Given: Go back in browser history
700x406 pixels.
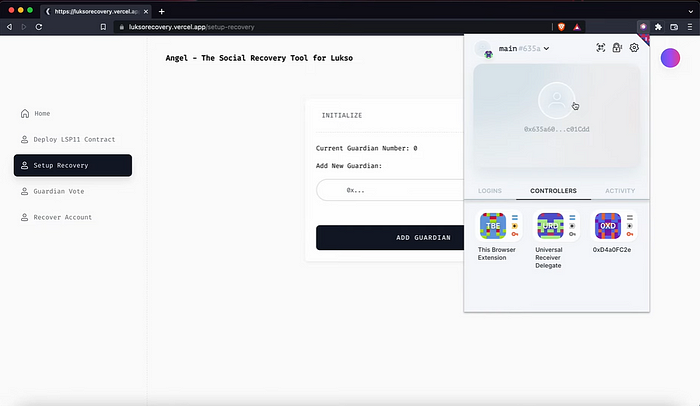Looking at the screenshot, I should 9,27.
